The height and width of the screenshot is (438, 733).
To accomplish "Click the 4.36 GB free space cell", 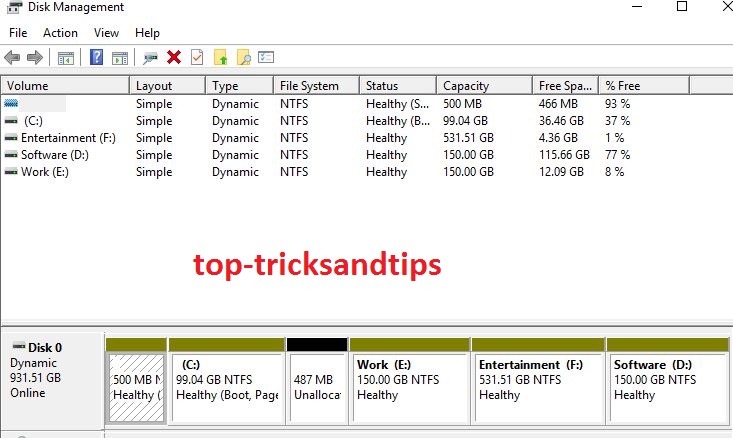I will click(x=558, y=138).
